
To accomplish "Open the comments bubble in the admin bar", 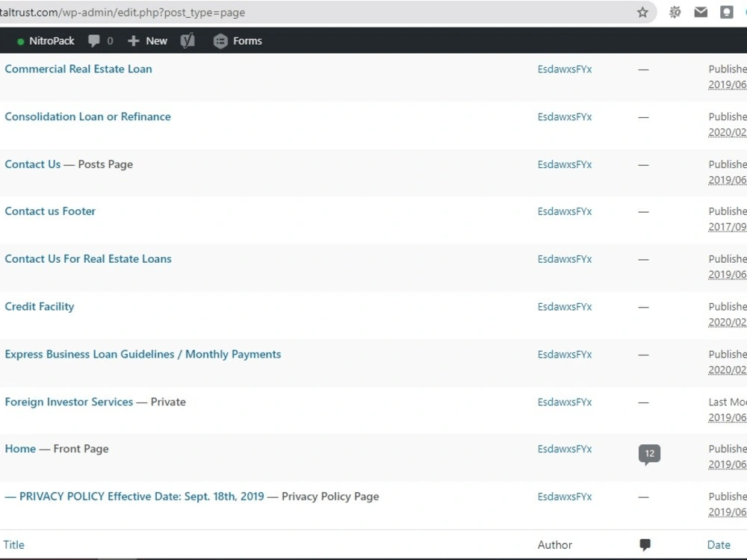I will (x=101, y=41).
